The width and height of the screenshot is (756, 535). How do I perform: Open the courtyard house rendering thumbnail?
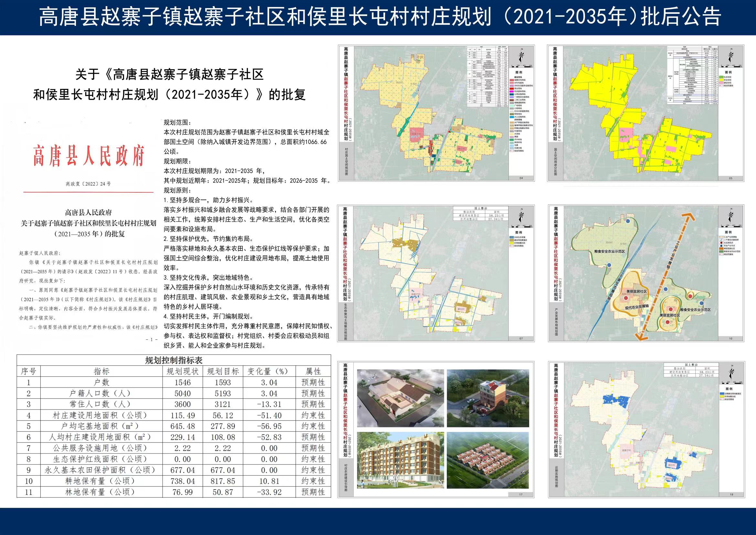pos(401,398)
